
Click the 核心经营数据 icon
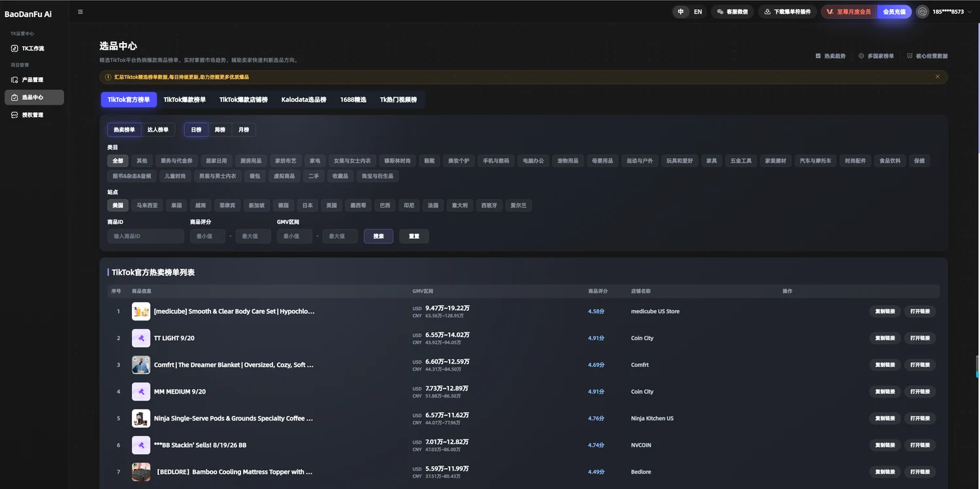pos(909,56)
